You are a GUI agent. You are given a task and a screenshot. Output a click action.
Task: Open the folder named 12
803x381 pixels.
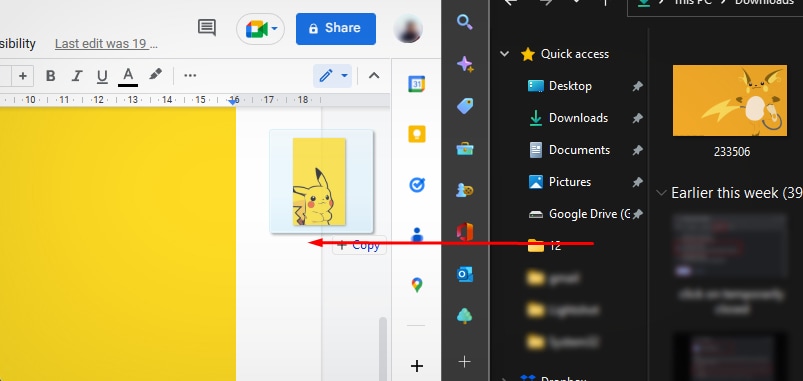pyautogui.click(x=544, y=246)
